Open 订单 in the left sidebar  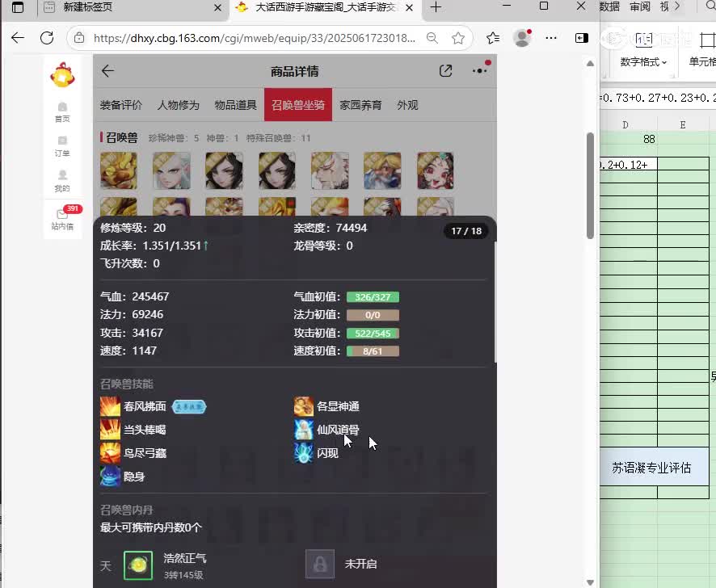pos(62,146)
